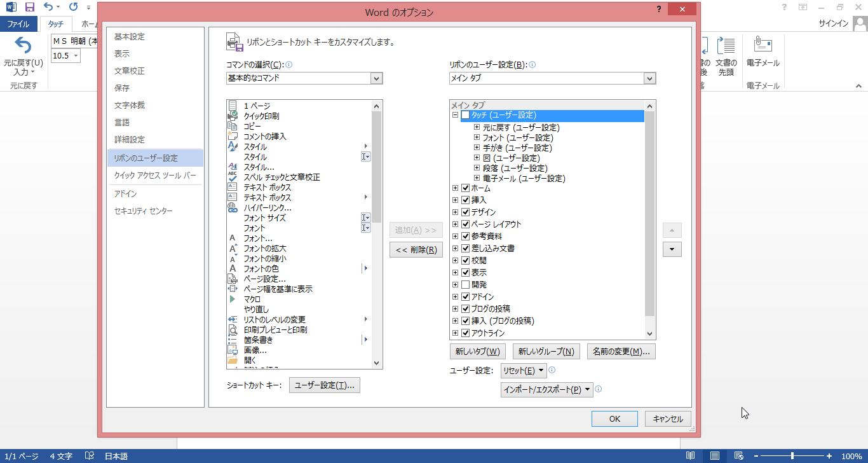The width and height of the screenshot is (868, 463).
Task: Select 画像... command in list
Action: point(255,350)
